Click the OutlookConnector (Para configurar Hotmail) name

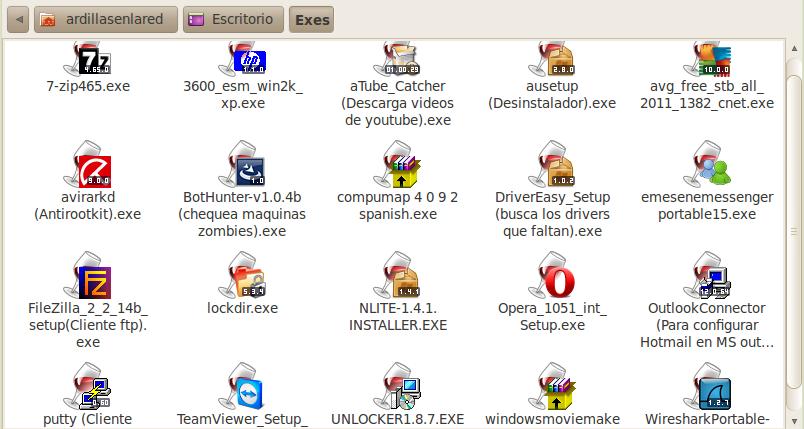click(707, 325)
